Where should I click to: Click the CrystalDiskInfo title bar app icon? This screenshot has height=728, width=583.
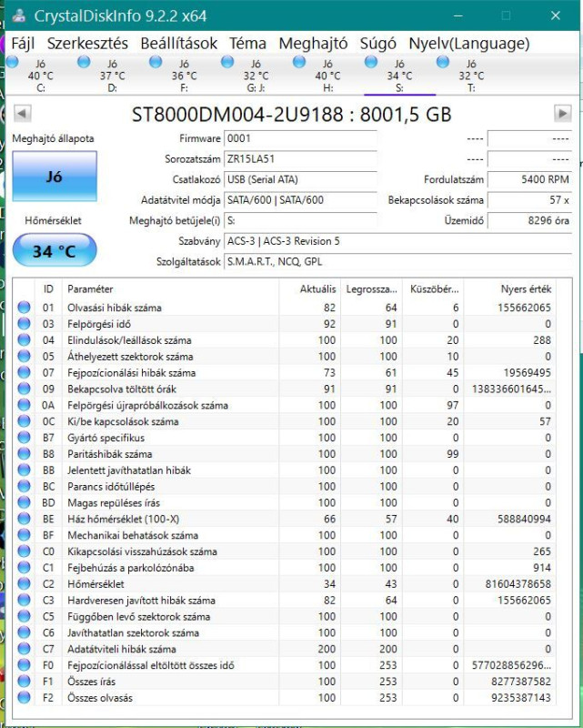18,15
